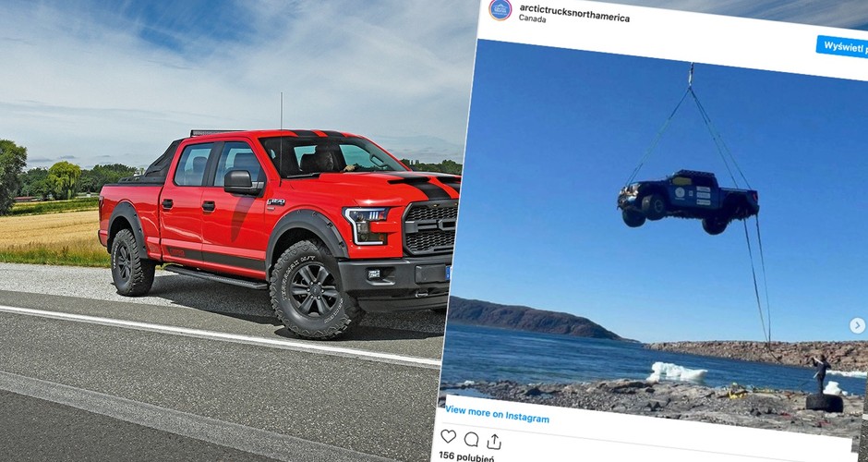Select the person standing on the rocky shore
868x462 pixels.
pyautogui.click(x=820, y=374)
